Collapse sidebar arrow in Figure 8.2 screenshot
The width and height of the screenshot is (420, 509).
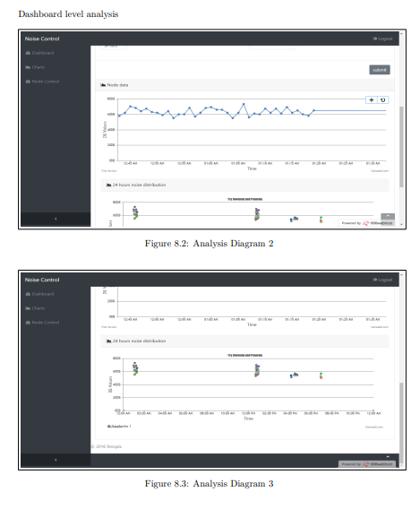56,219
